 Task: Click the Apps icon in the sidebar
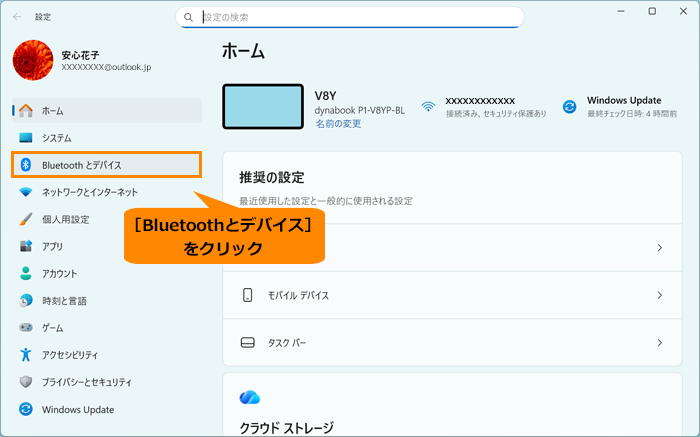click(26, 246)
